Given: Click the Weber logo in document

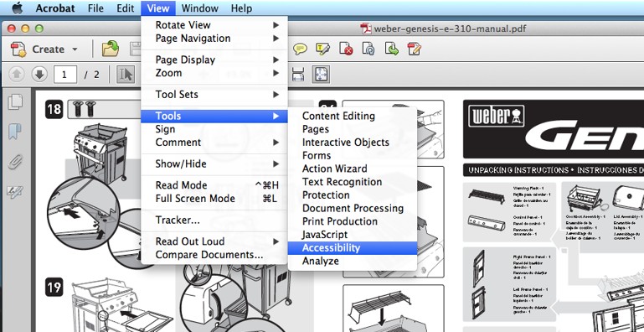Looking at the screenshot, I should pos(496,116).
